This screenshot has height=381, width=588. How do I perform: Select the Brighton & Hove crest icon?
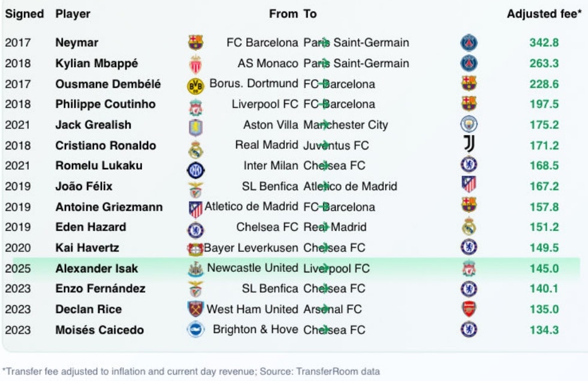pos(195,329)
